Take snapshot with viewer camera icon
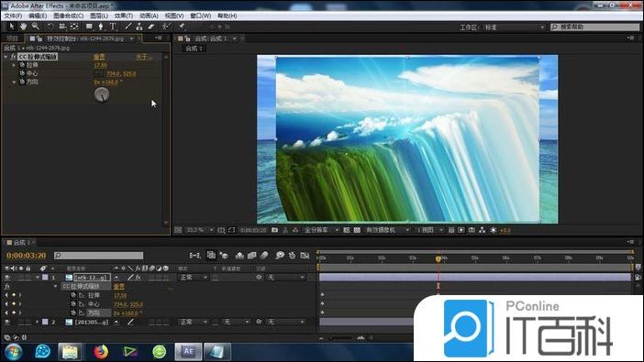Viewport: 644px width, 362px height. click(x=275, y=230)
